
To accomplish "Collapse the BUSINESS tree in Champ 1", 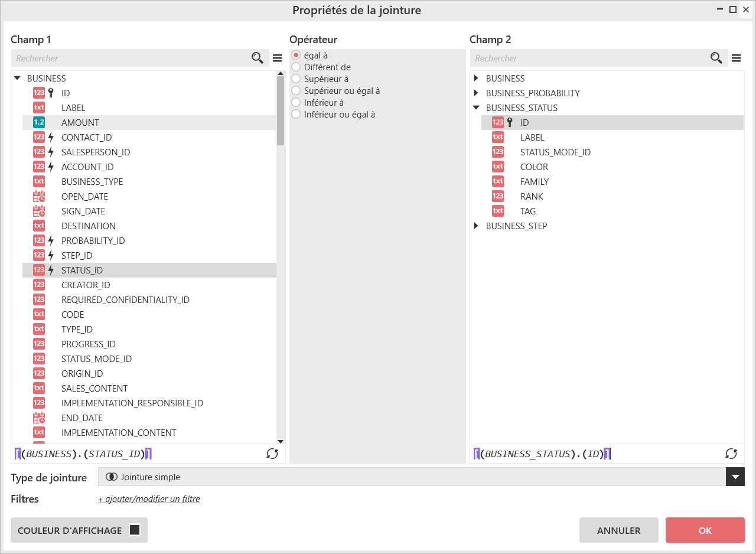I will click(17, 79).
